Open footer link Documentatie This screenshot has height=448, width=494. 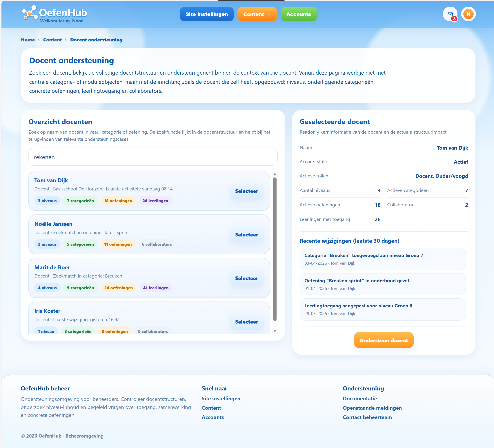(x=360, y=399)
